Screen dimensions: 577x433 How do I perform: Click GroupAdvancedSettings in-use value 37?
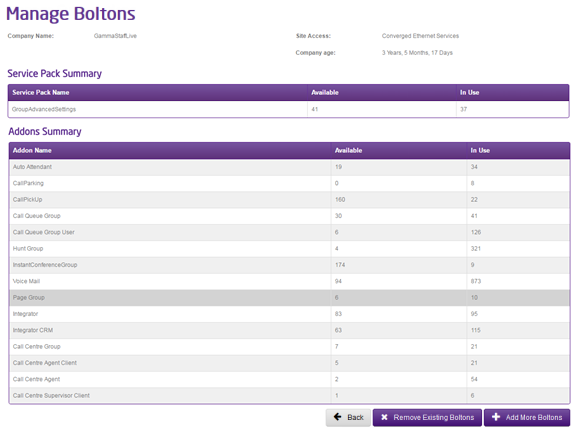(463, 109)
